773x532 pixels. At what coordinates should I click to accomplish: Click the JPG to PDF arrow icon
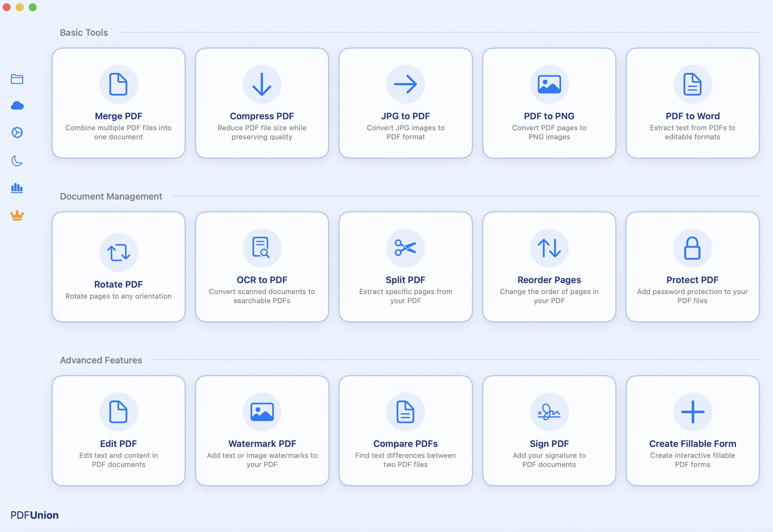(x=406, y=84)
